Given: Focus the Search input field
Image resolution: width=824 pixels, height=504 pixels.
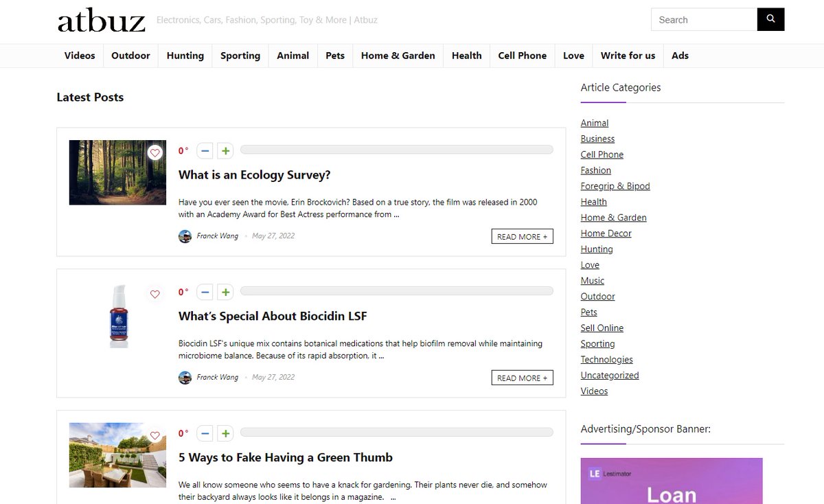Looking at the screenshot, I should [x=704, y=19].
